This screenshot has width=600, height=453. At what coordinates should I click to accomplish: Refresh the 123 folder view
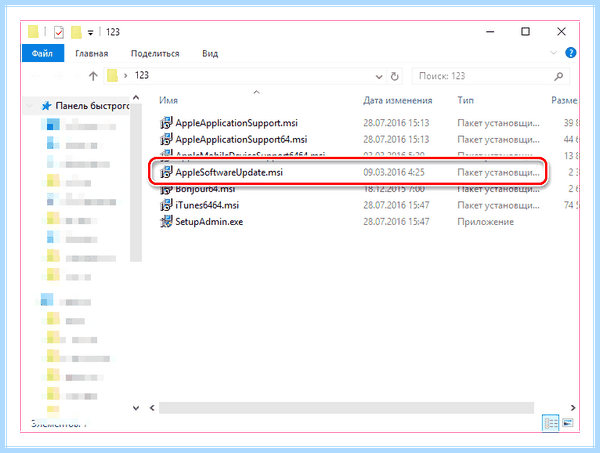(x=395, y=77)
